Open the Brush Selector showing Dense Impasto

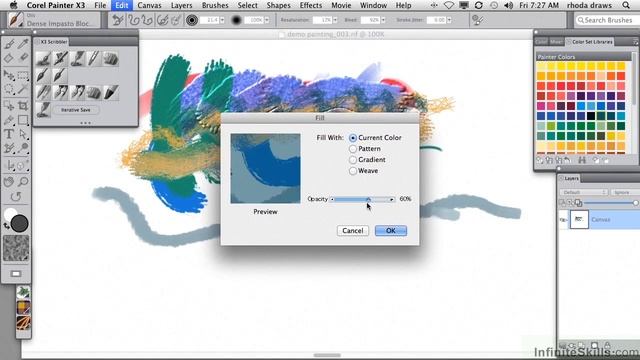coord(54,20)
